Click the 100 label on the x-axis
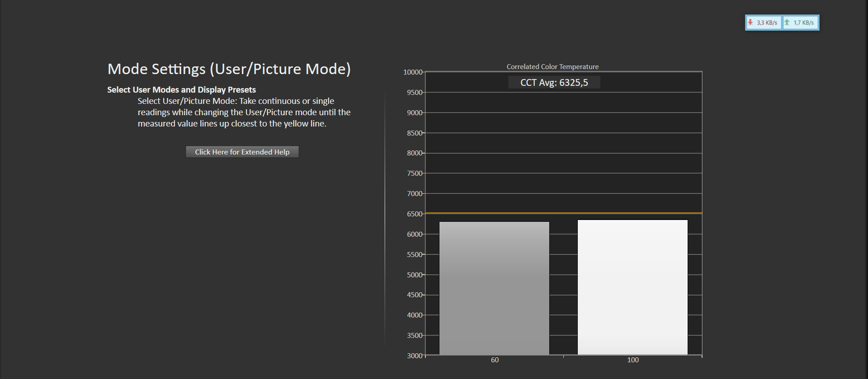Image resolution: width=868 pixels, height=379 pixels. [633, 360]
